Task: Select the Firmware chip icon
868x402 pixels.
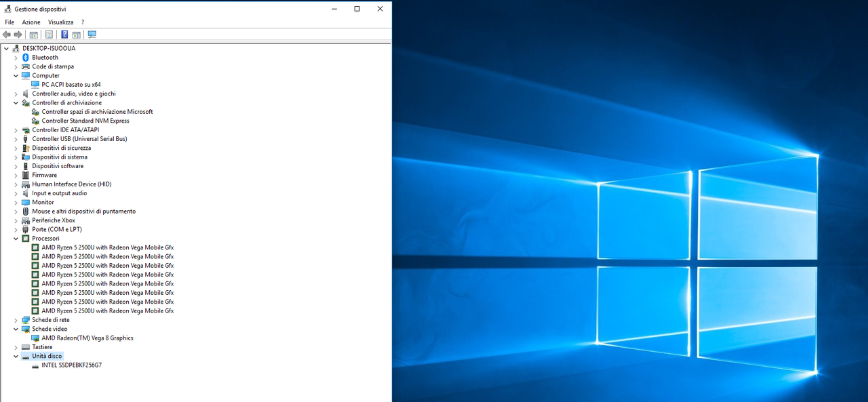Action: [x=26, y=175]
